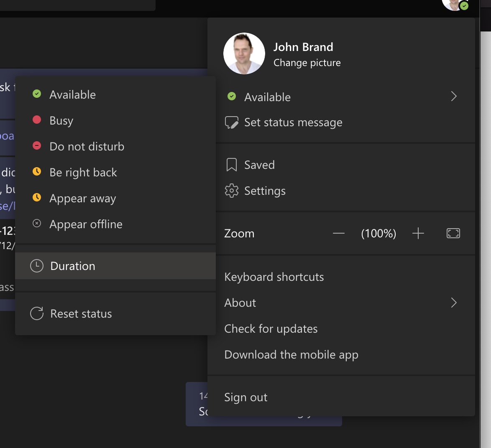Sign out of the account
Screen dimensions: 491x448
(x=341, y=397)
